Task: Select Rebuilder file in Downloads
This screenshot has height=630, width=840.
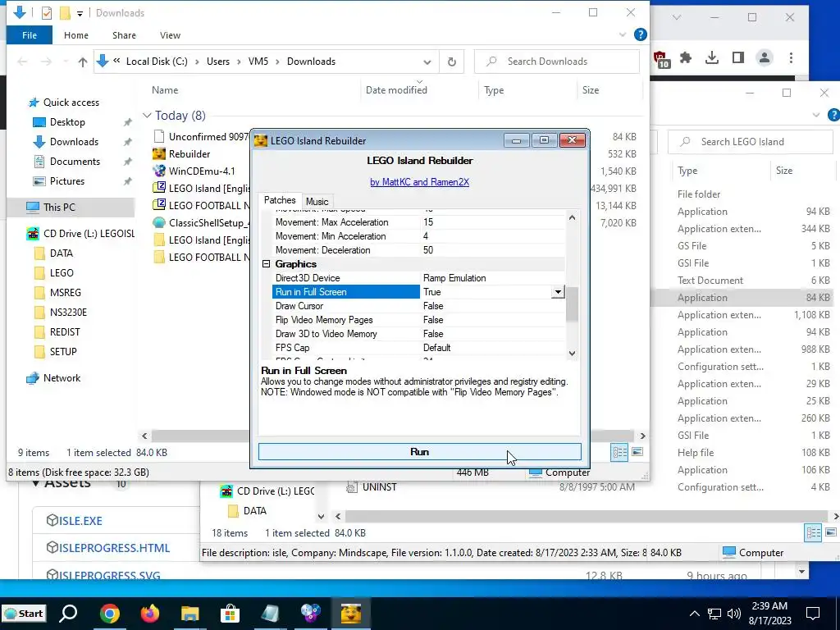Action: point(189,153)
